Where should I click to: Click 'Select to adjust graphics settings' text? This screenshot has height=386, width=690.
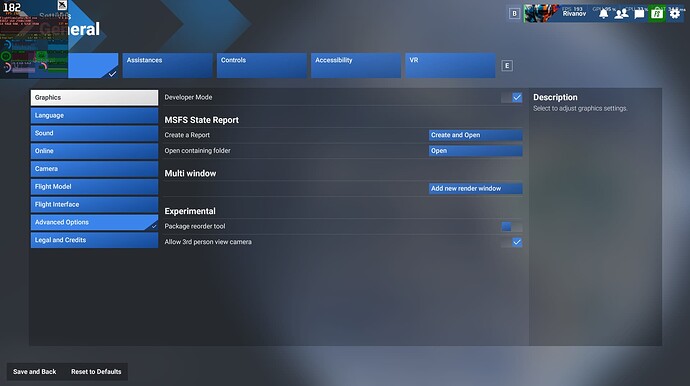pyautogui.click(x=580, y=108)
